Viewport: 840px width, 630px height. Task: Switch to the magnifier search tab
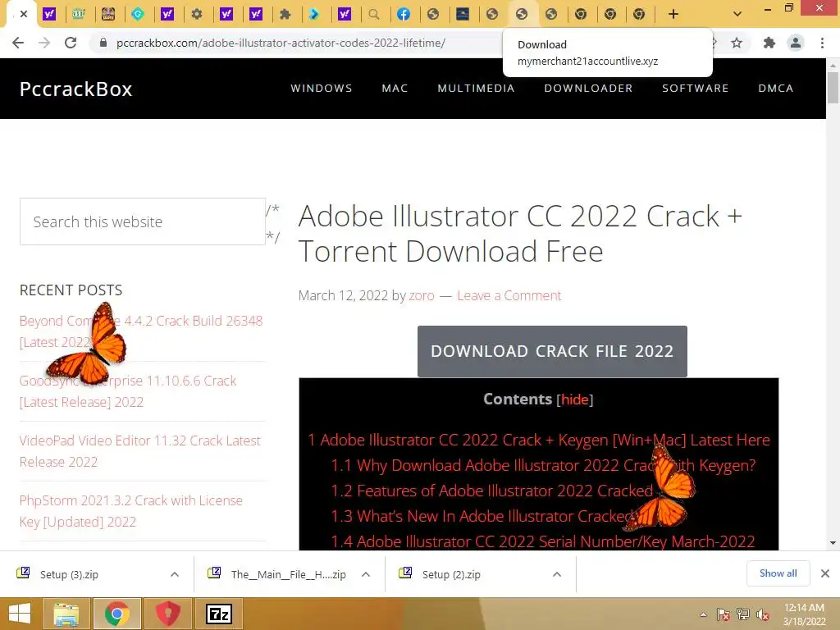point(374,15)
